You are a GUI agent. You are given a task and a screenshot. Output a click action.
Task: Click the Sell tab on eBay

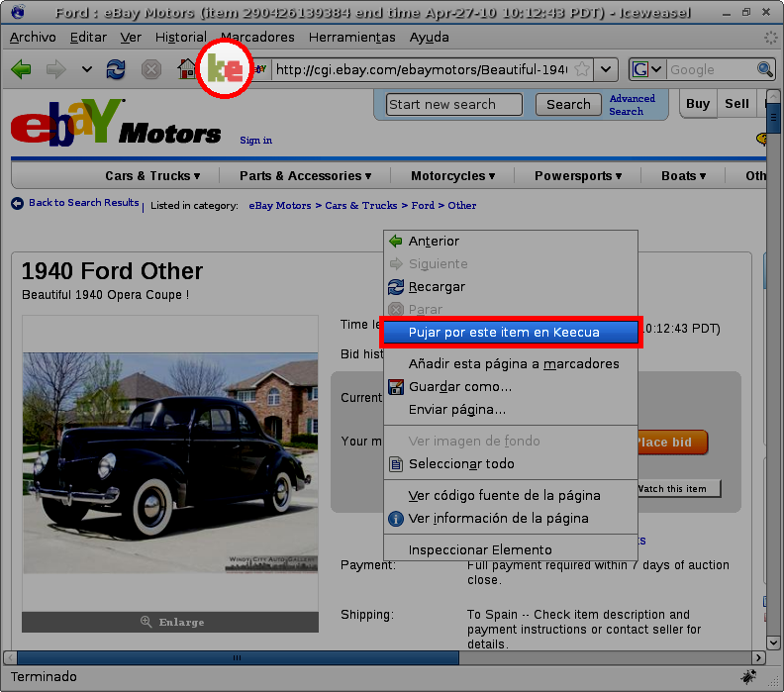point(736,104)
